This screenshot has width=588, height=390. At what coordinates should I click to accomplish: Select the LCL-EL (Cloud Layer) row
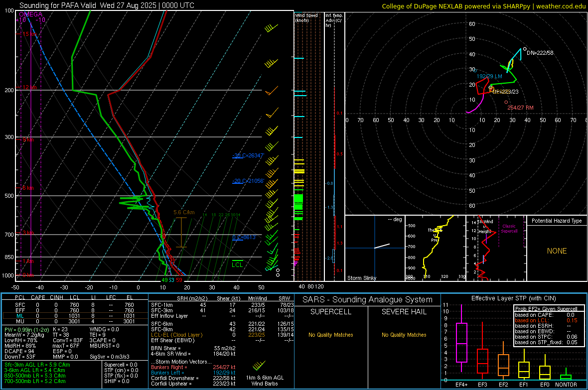[222, 335]
